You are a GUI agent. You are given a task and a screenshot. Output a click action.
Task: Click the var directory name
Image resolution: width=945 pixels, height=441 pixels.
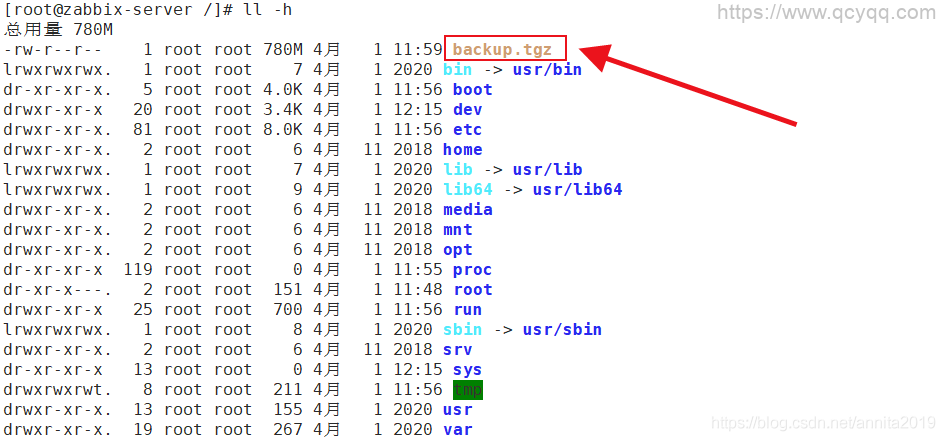click(457, 430)
